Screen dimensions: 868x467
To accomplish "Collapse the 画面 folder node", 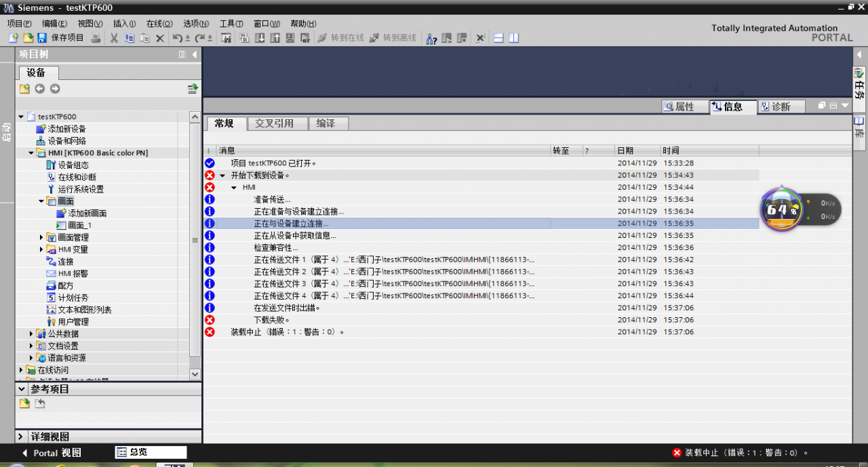I will coord(41,201).
